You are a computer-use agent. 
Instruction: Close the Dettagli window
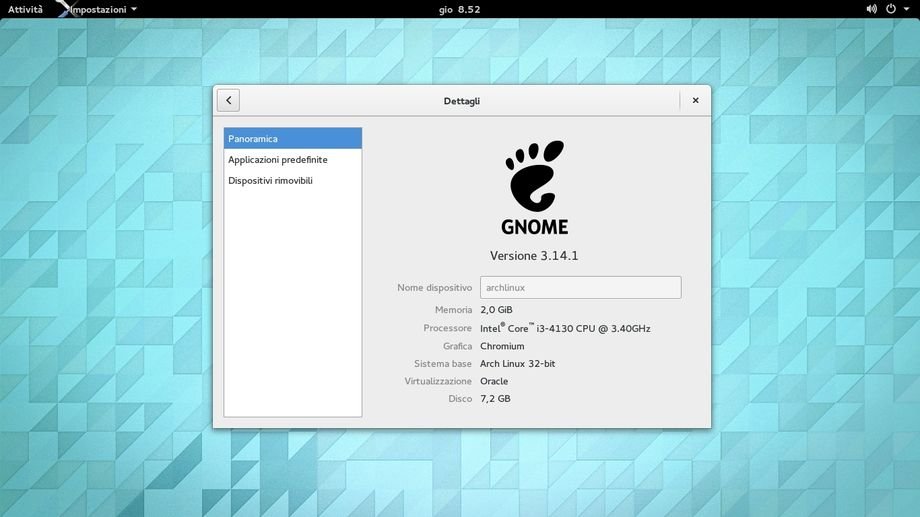(695, 100)
